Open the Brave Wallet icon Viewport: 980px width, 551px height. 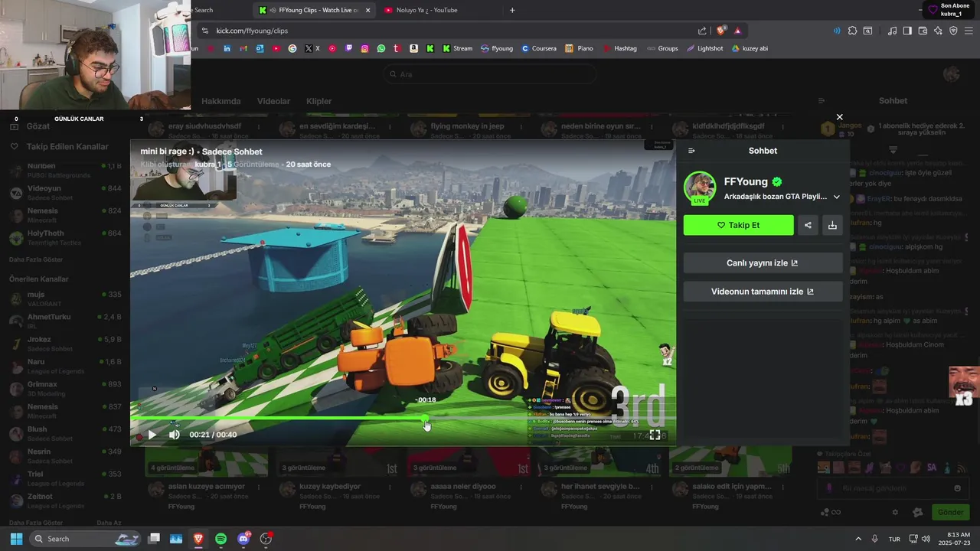[x=923, y=31]
